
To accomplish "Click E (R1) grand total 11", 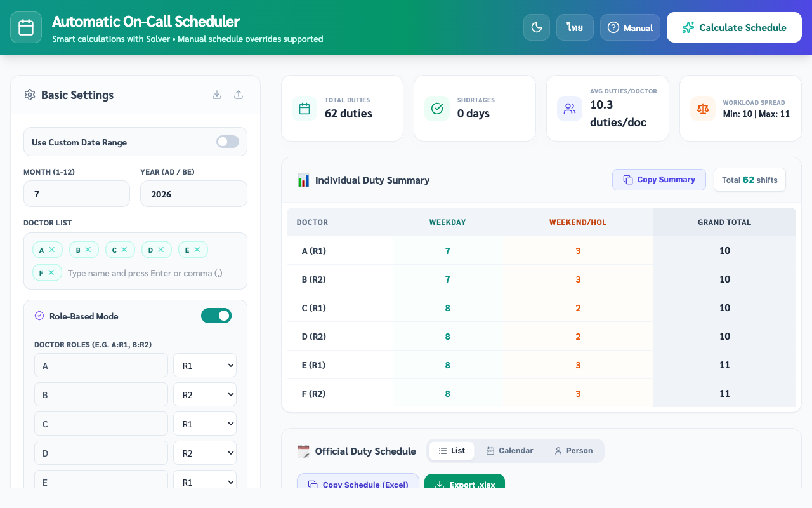I will click(724, 365).
